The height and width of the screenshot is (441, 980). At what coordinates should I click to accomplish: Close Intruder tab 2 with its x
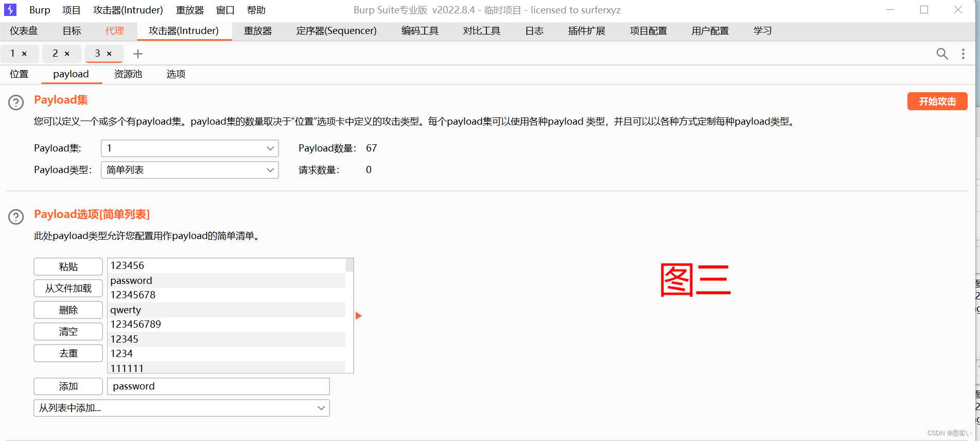[67, 54]
